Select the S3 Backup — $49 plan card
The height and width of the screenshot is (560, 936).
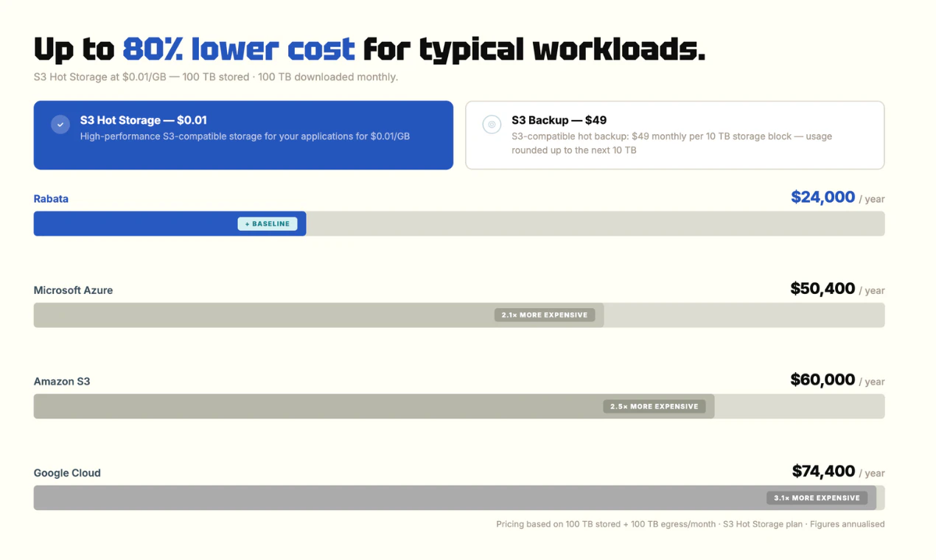674,135
